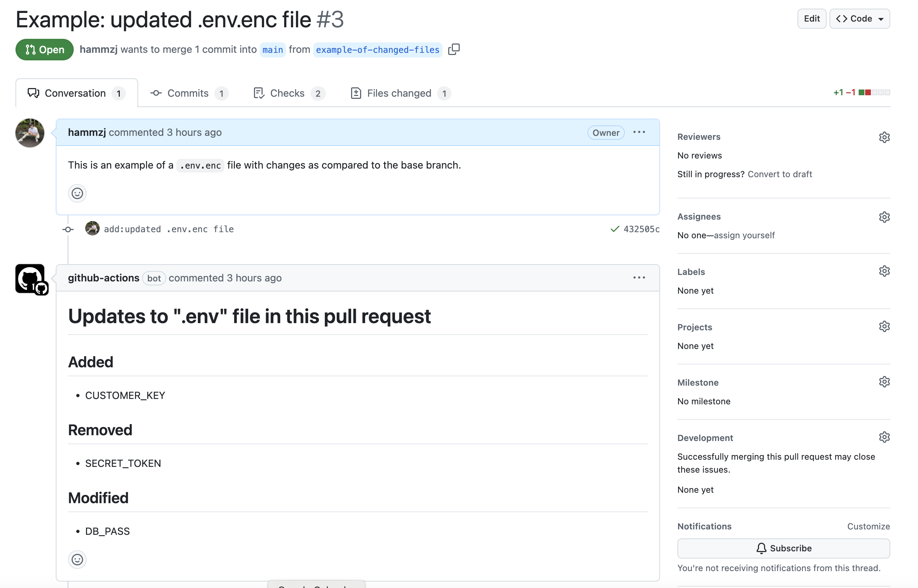Screen dimensions: 918x588
Task: Open the hammzj username in the comment header
Action: [87, 132]
